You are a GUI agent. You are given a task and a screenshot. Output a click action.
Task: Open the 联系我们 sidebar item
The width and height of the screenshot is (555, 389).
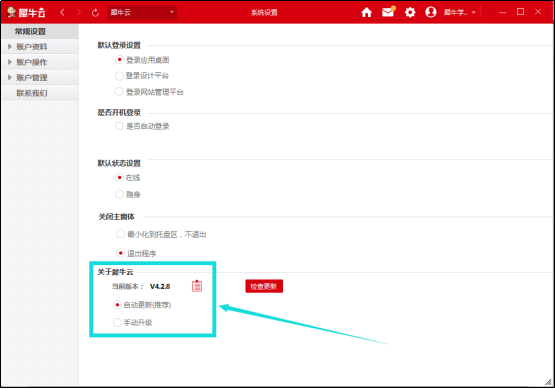pos(40,93)
